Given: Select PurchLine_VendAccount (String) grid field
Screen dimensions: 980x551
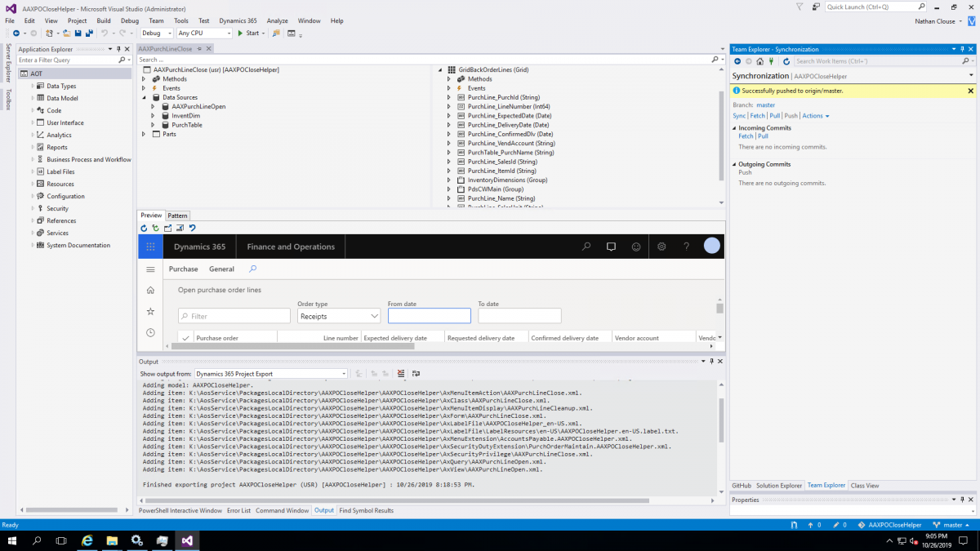Looking at the screenshot, I should tap(511, 143).
